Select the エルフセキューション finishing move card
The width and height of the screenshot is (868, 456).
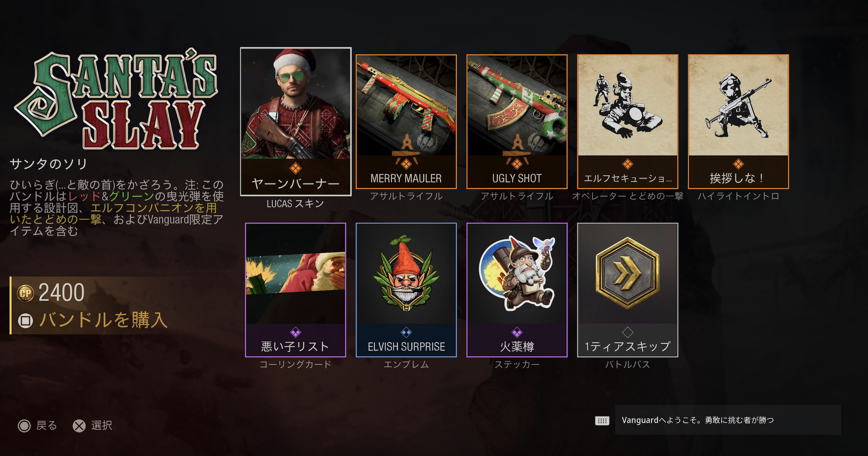(x=628, y=121)
